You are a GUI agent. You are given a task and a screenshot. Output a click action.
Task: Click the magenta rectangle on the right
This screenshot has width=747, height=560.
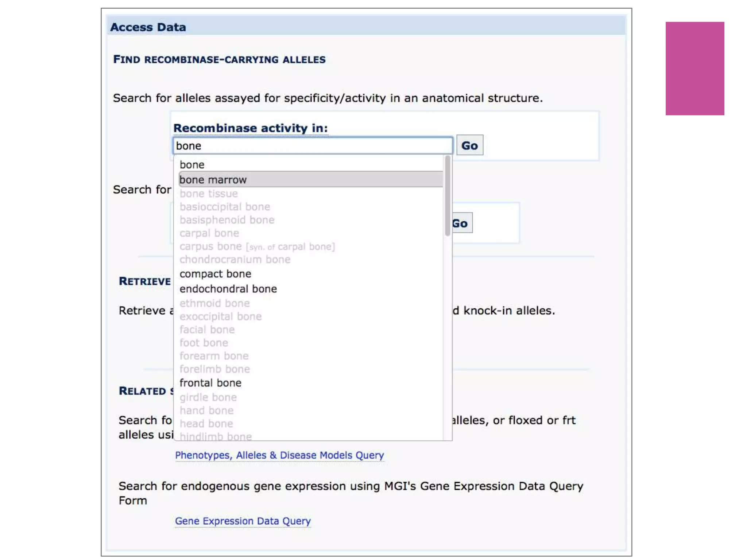click(x=694, y=69)
